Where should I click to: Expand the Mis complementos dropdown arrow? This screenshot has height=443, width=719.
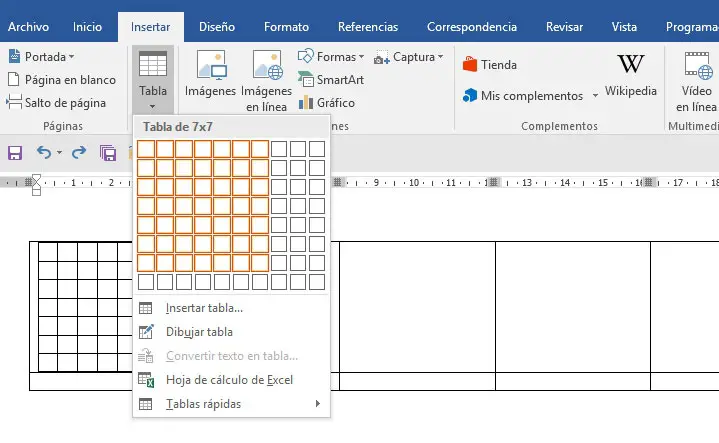pos(595,96)
